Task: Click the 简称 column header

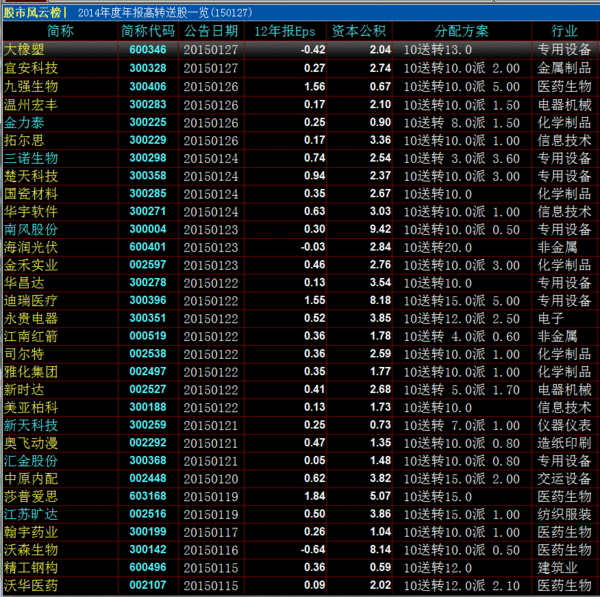Action: 60,31
